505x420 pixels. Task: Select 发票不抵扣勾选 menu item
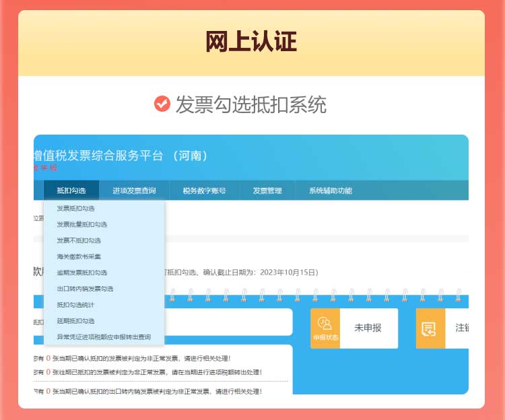tap(79, 240)
